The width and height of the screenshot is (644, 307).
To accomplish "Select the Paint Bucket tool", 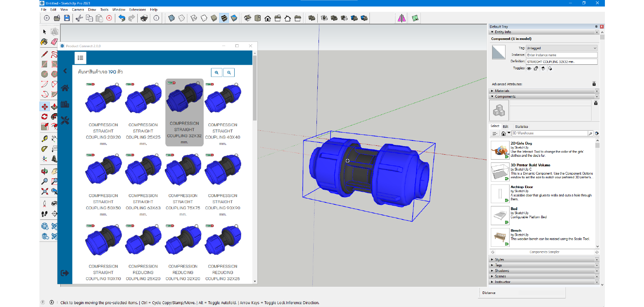I will [44, 42].
